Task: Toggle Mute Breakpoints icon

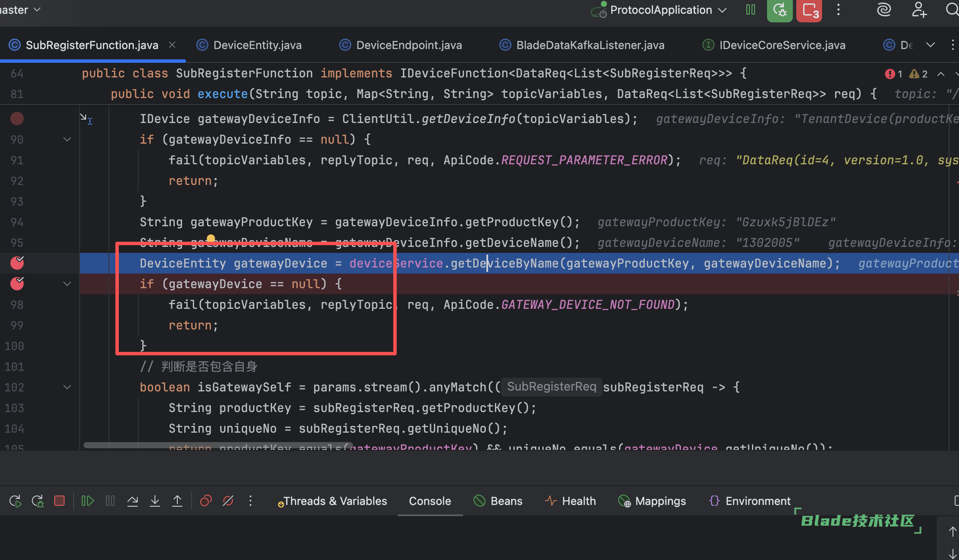Action: coord(228,501)
